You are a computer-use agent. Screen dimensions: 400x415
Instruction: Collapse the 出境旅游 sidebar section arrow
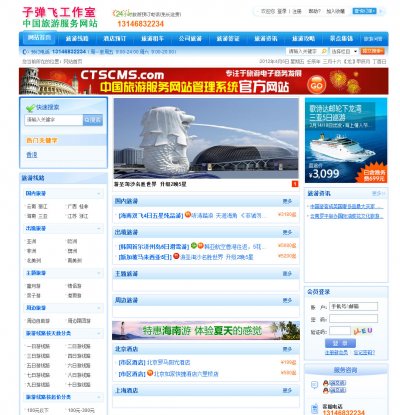pyautogui.click(x=99, y=229)
